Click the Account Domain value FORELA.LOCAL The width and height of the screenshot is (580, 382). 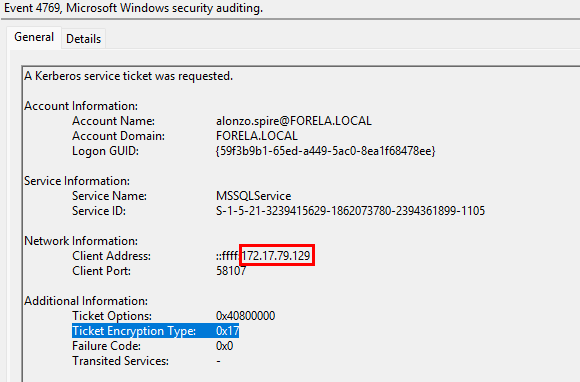257,136
